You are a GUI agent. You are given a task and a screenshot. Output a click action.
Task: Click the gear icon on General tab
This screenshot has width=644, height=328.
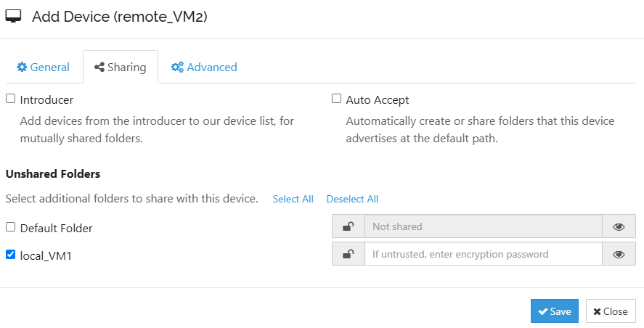(22, 67)
